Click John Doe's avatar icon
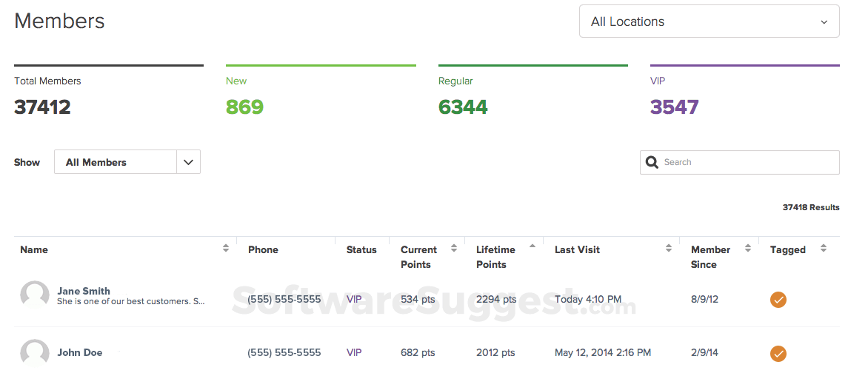 pos(35,353)
